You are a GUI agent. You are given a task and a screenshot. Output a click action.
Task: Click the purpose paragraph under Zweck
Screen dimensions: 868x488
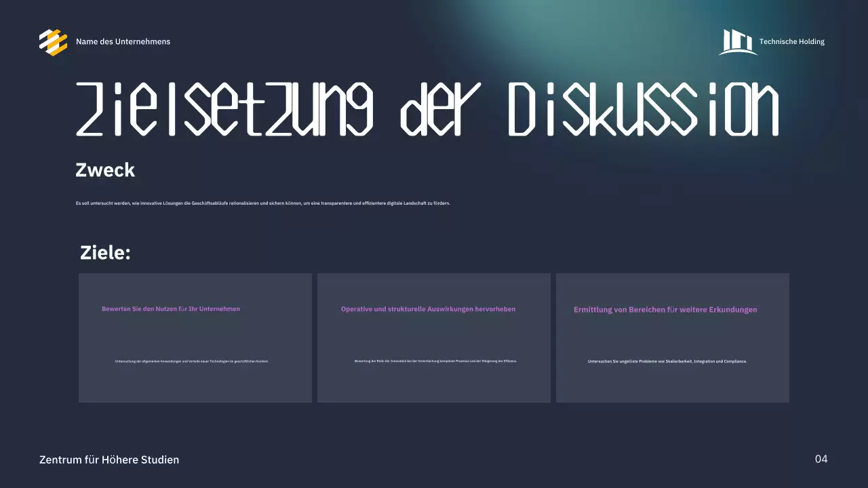(262, 203)
